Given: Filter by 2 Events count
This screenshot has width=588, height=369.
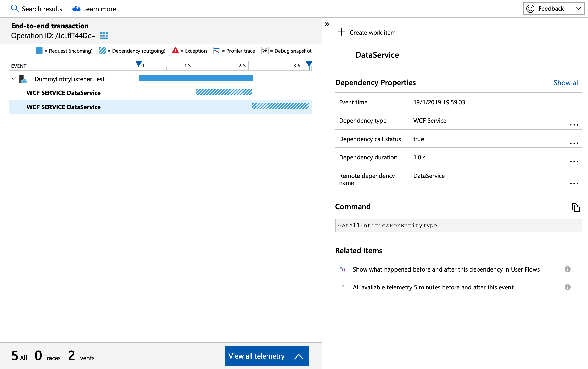Looking at the screenshot, I should pyautogui.click(x=81, y=356).
